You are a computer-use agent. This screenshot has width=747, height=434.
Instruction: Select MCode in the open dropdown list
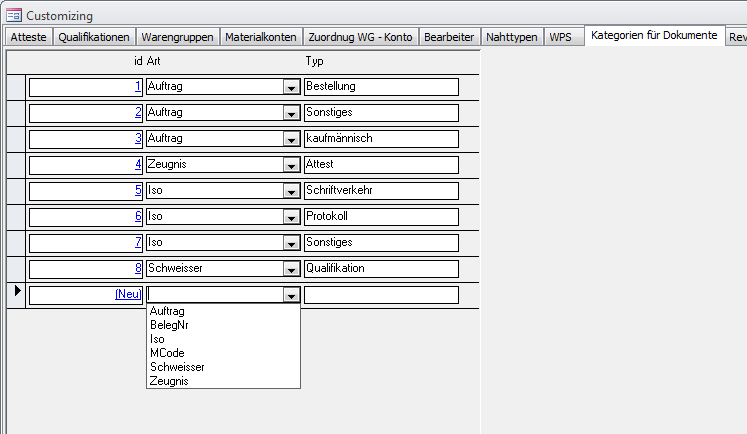(166, 353)
